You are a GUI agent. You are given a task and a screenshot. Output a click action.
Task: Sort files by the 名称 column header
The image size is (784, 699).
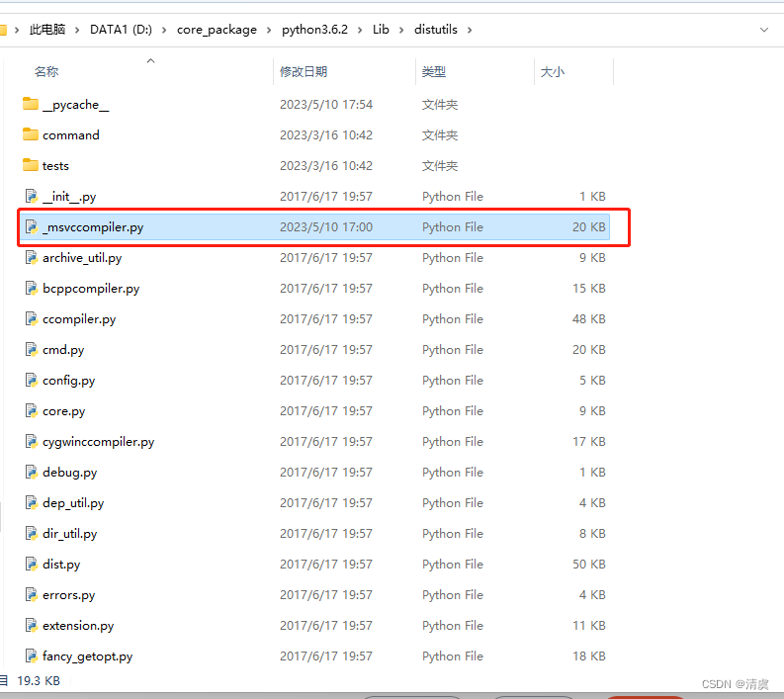point(46,72)
